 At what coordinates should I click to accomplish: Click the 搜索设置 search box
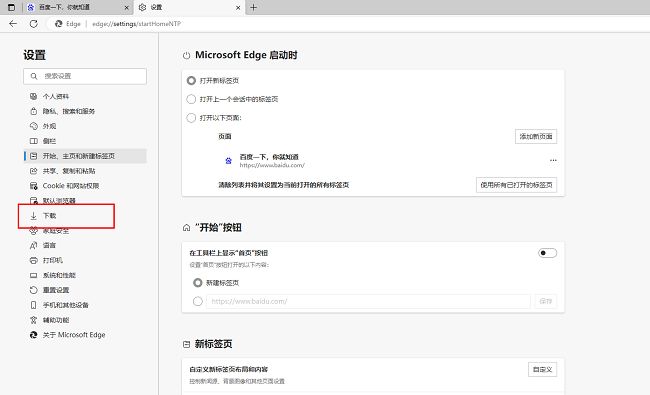85,76
